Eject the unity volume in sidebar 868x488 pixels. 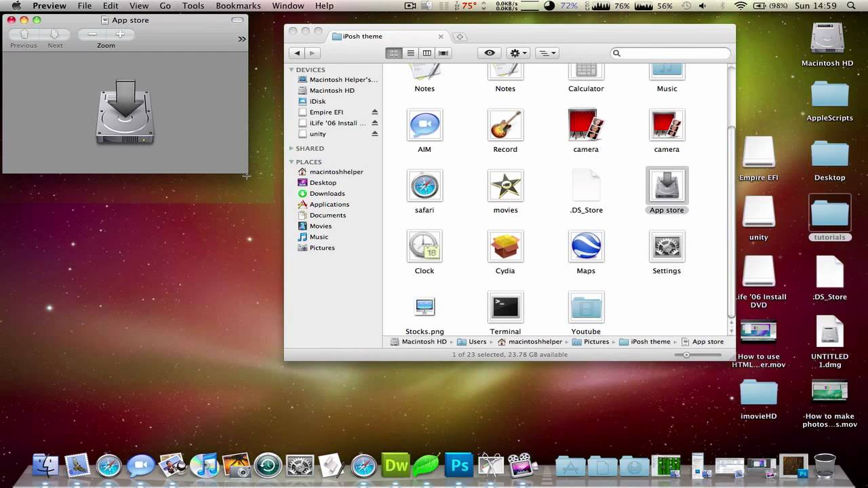coord(374,134)
